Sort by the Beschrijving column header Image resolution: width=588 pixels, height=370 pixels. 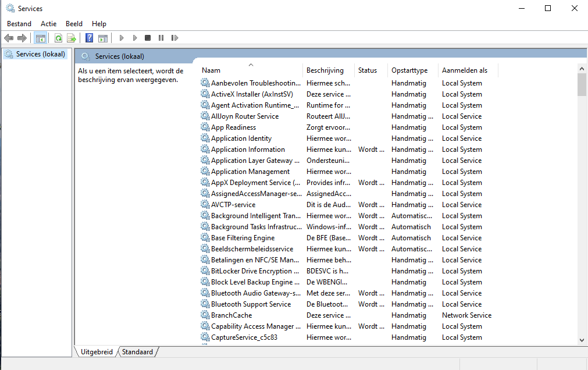(328, 70)
